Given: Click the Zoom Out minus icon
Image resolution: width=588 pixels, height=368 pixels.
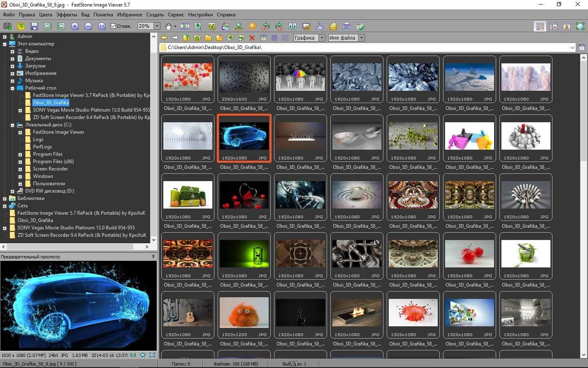Looking at the screenshot, I should (x=88, y=26).
